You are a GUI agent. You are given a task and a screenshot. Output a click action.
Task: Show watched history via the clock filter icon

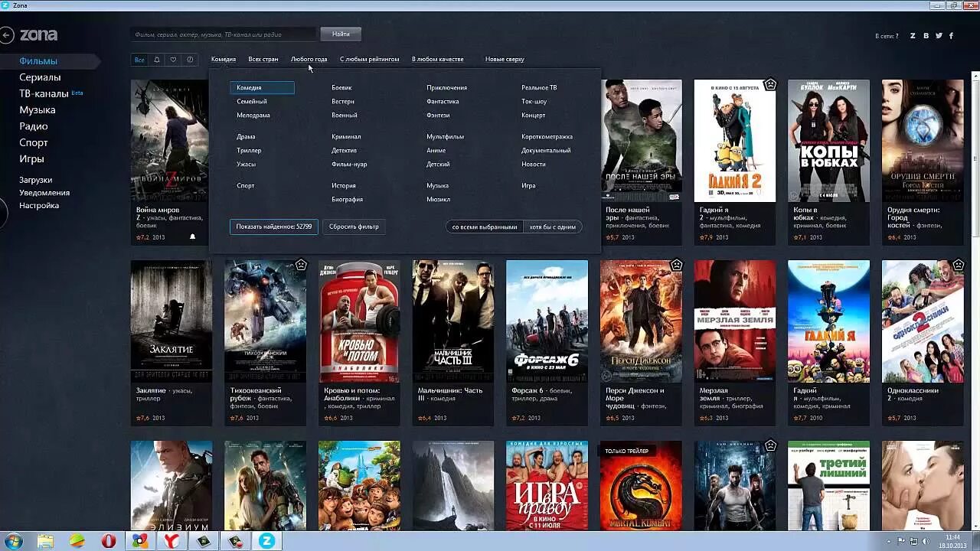click(190, 59)
